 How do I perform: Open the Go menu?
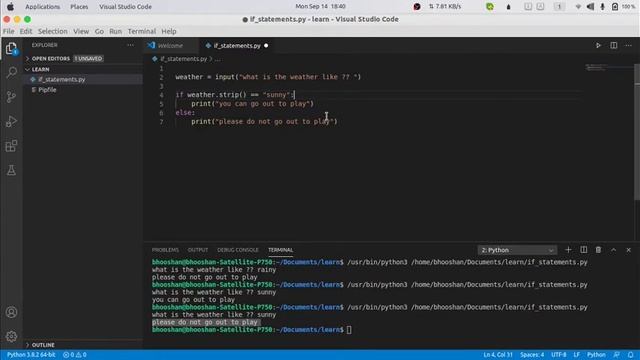99,31
